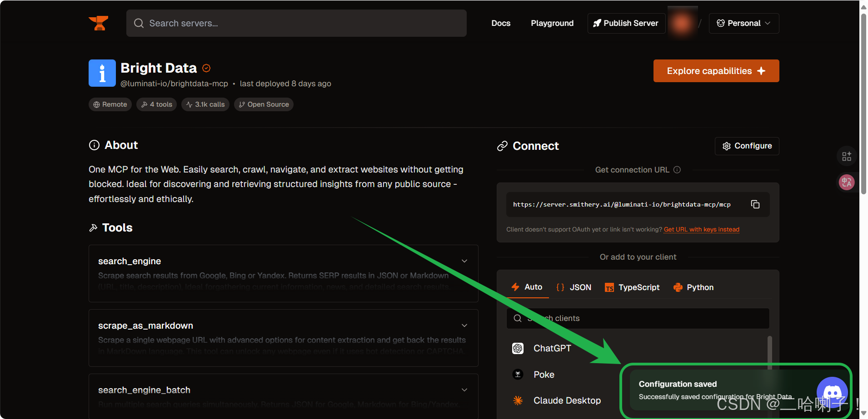Focus the Search clients input
The height and width of the screenshot is (419, 868).
pos(638,318)
